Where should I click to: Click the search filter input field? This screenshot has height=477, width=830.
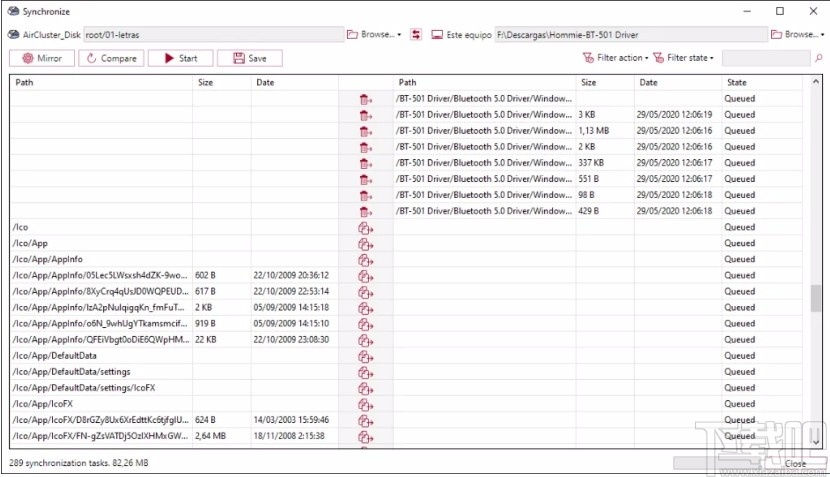tap(765, 58)
